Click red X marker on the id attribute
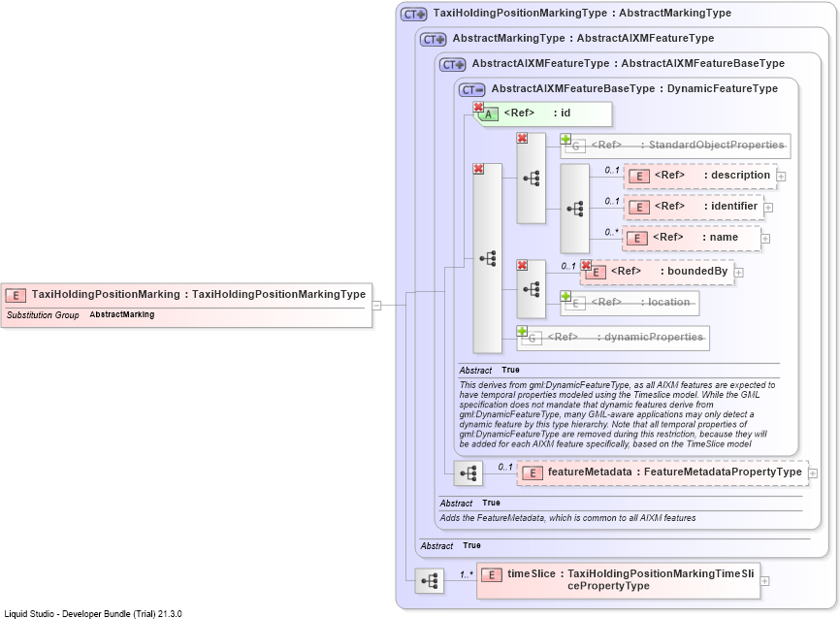 click(478, 107)
